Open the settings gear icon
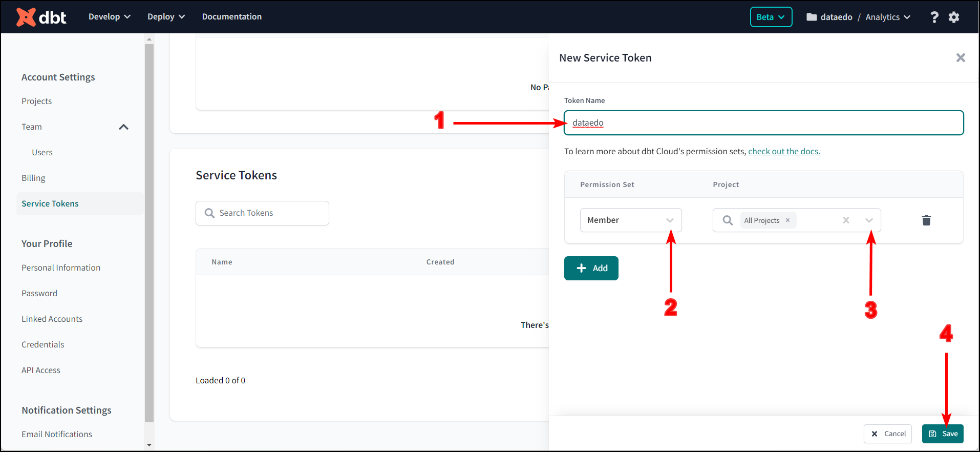The image size is (980, 452). (x=953, y=17)
